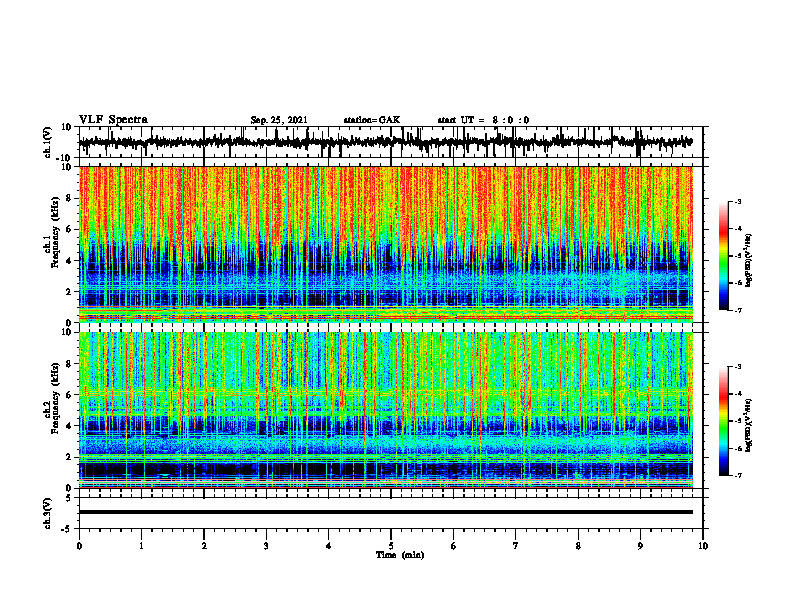
Task: Click the final time axis label "10"
Action: point(703,546)
